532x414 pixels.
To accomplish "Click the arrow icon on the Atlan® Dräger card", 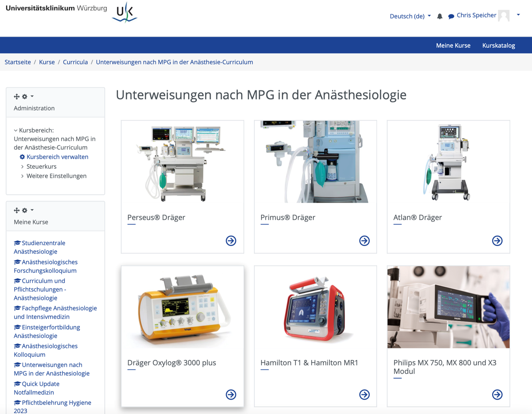I will pyautogui.click(x=497, y=241).
